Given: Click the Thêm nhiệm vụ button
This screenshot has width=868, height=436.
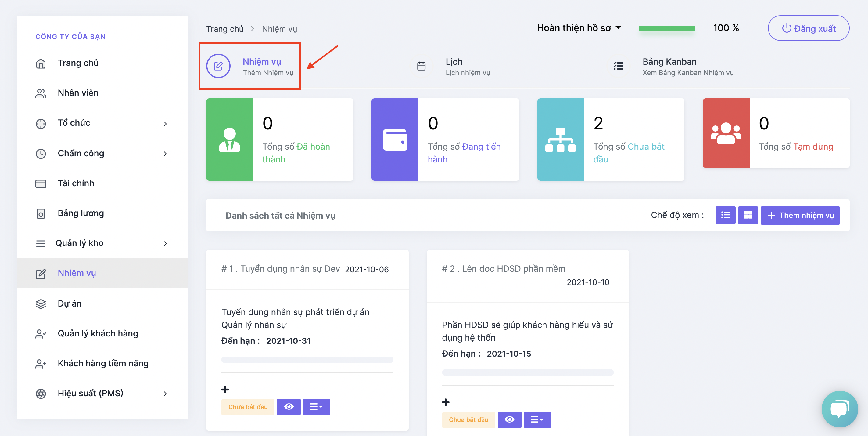Looking at the screenshot, I should click(x=800, y=215).
